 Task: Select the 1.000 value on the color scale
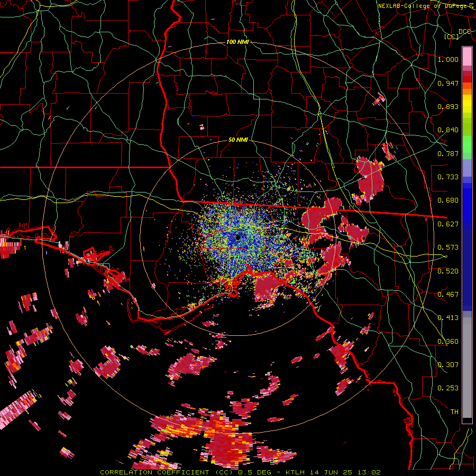coord(448,59)
